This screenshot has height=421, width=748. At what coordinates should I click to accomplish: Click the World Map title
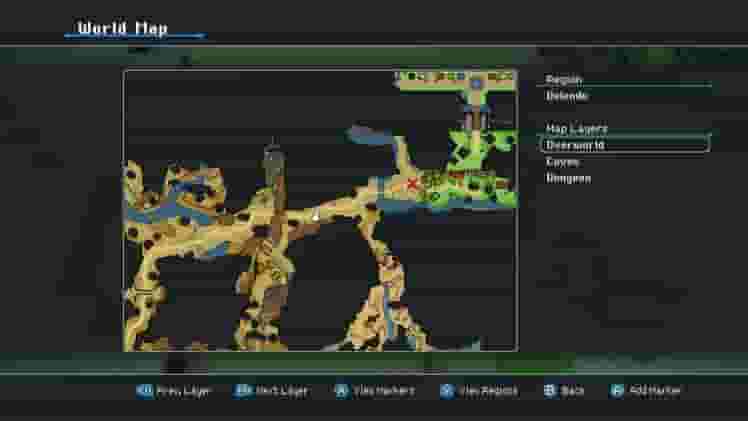click(123, 28)
